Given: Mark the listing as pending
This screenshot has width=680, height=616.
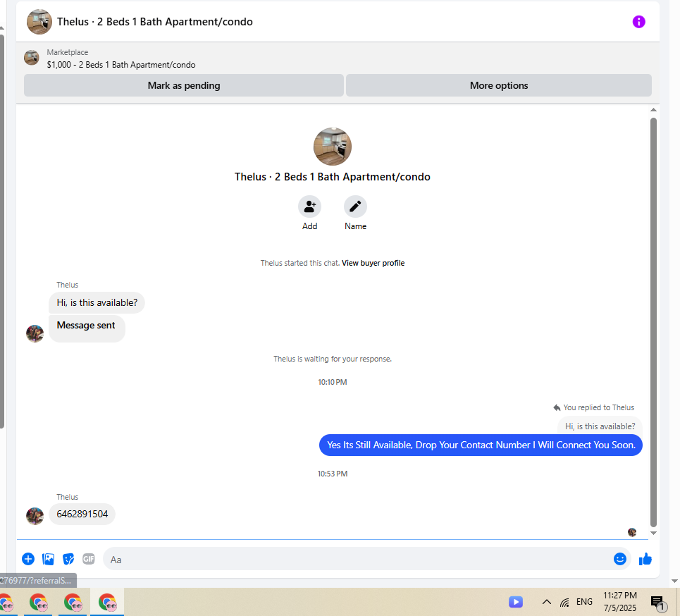Looking at the screenshot, I should (x=184, y=85).
